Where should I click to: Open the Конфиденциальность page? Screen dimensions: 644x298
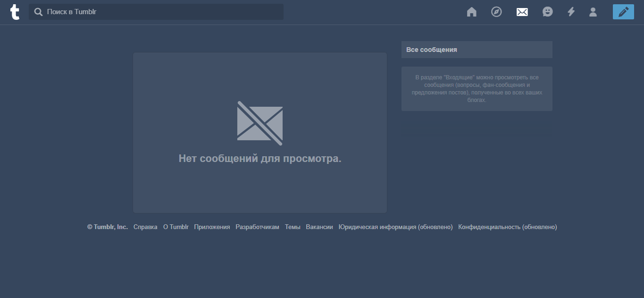click(507, 227)
